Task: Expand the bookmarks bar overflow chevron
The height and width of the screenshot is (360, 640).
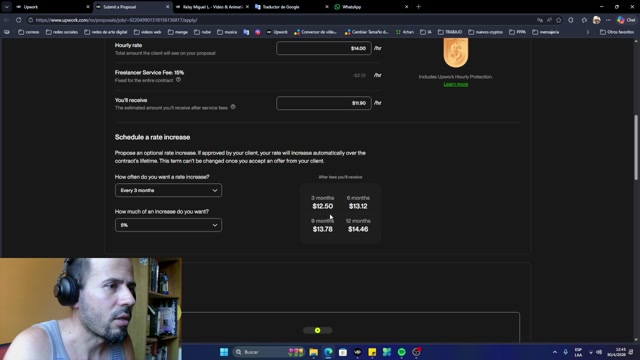Action: click(x=588, y=32)
